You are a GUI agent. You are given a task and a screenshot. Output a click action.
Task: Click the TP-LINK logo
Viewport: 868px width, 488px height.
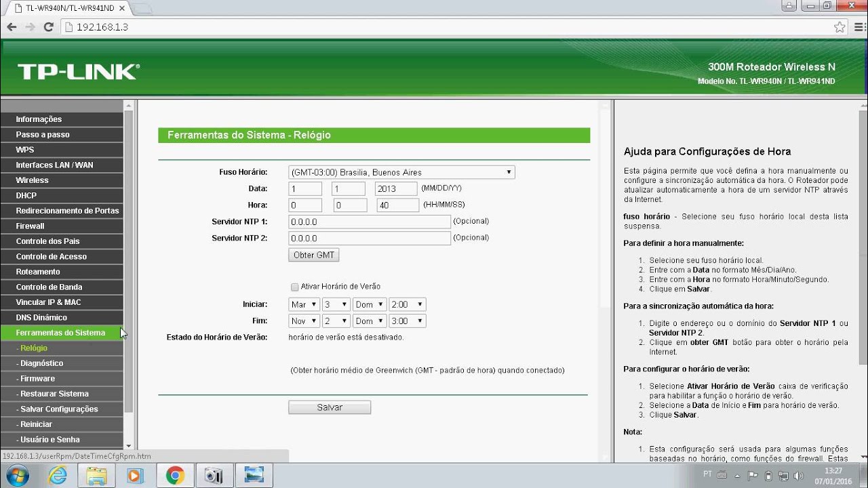click(x=78, y=72)
